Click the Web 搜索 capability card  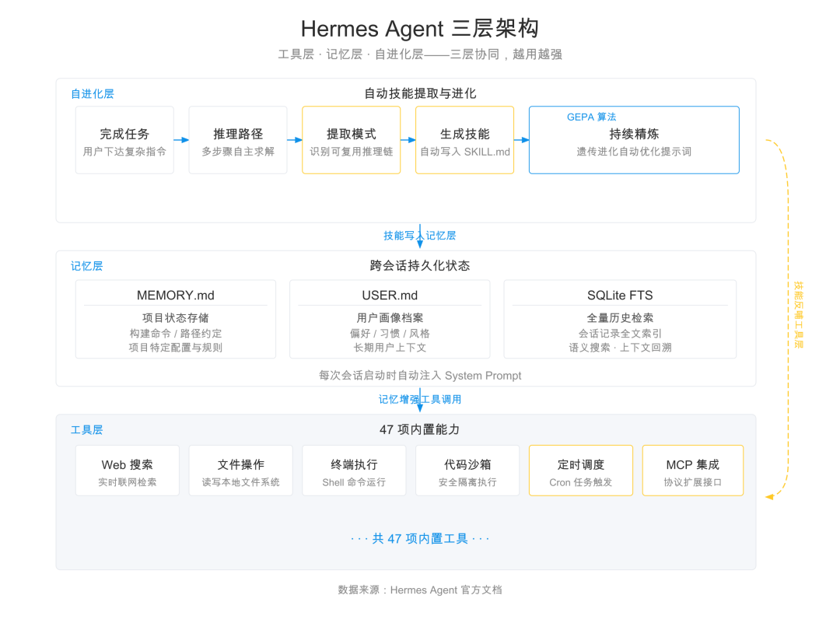[127, 470]
